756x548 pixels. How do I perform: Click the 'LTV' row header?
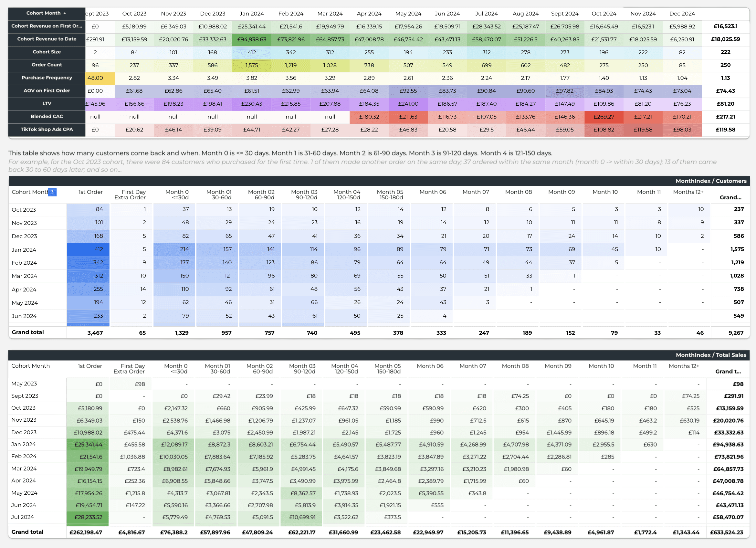[x=47, y=104]
